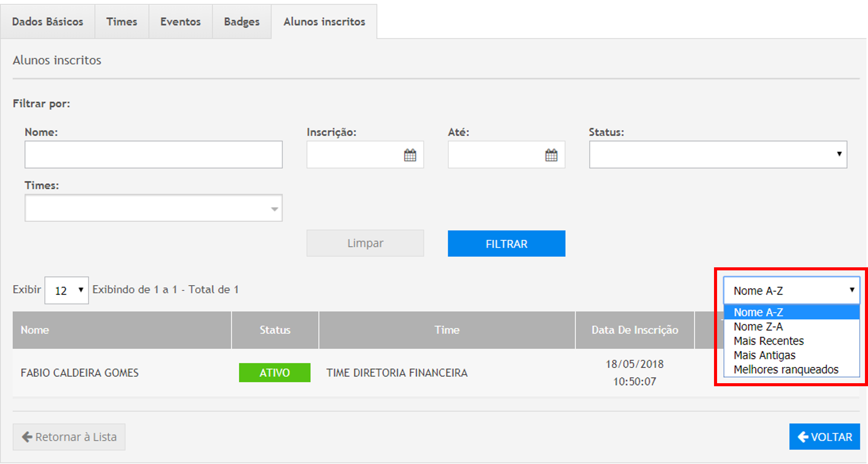This screenshot has height=464, width=868.
Task: Open the Times filter combo box
Action: (153, 208)
